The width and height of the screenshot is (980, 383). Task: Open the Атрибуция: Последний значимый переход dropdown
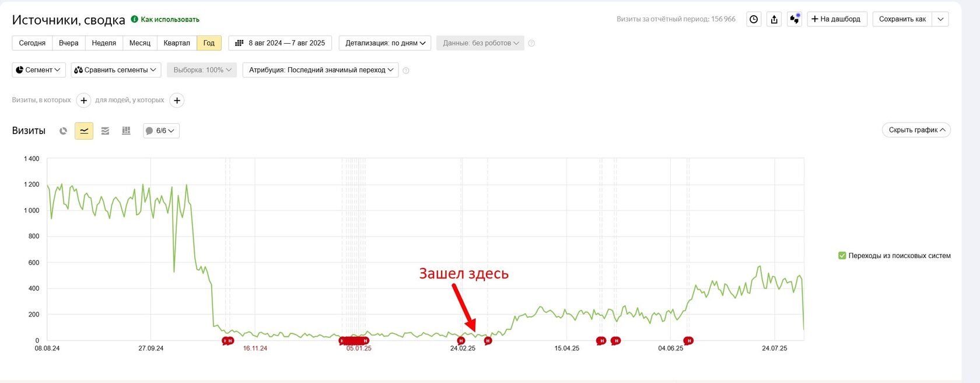click(320, 70)
